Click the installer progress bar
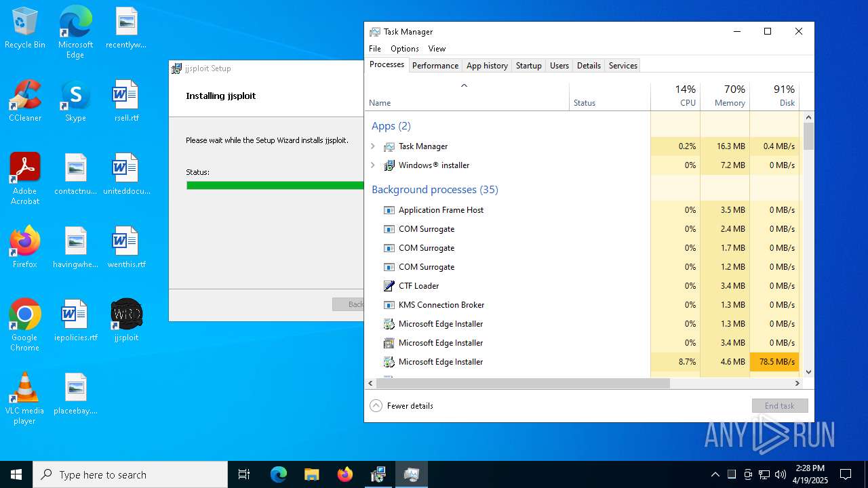Viewport: 868px width, 488px height. coord(275,185)
